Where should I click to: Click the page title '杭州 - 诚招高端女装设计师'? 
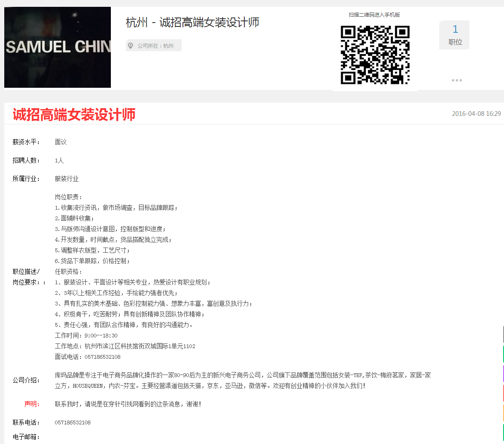192,23
